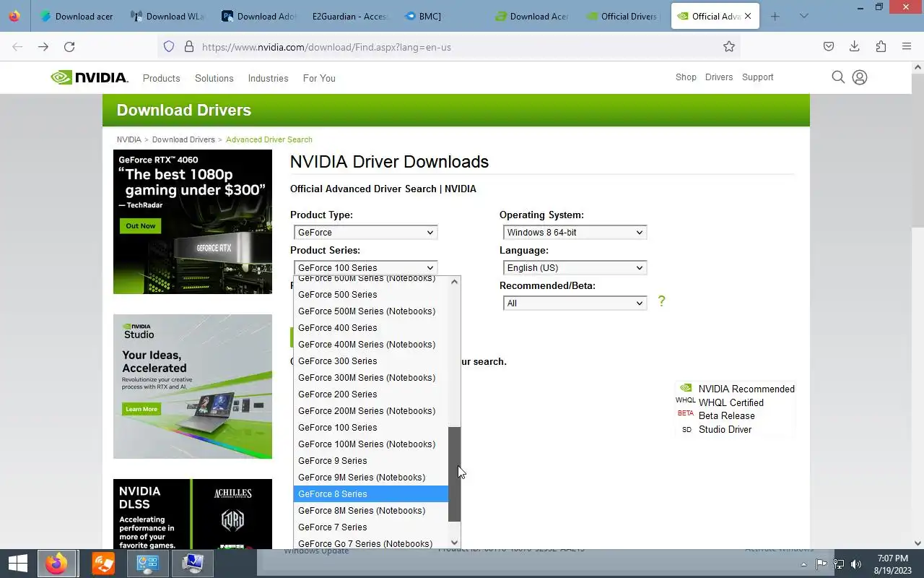924x578 pixels.
Task: Select GeForce 100M Series (Notebooks) option
Action: 371,444
